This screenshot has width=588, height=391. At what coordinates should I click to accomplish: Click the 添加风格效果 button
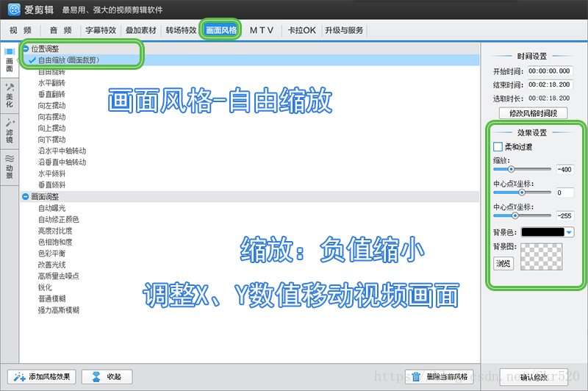click(x=42, y=377)
